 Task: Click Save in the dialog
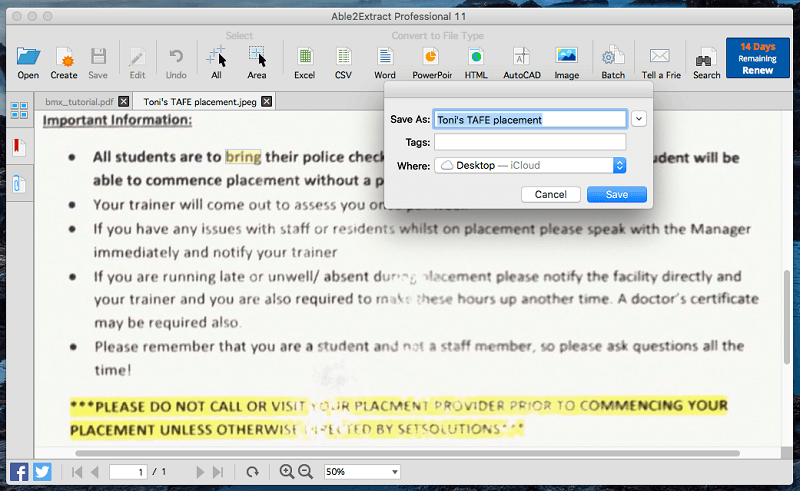(616, 194)
